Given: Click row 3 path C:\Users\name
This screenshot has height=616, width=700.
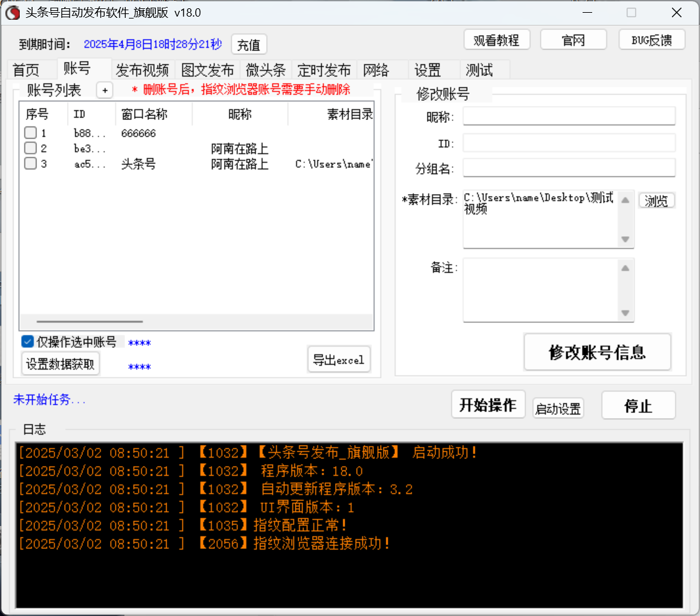Looking at the screenshot, I should [334, 164].
